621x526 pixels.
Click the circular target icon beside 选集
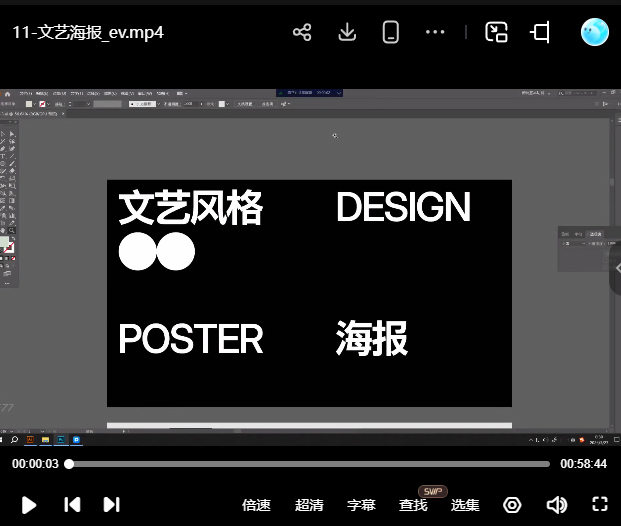pos(512,505)
